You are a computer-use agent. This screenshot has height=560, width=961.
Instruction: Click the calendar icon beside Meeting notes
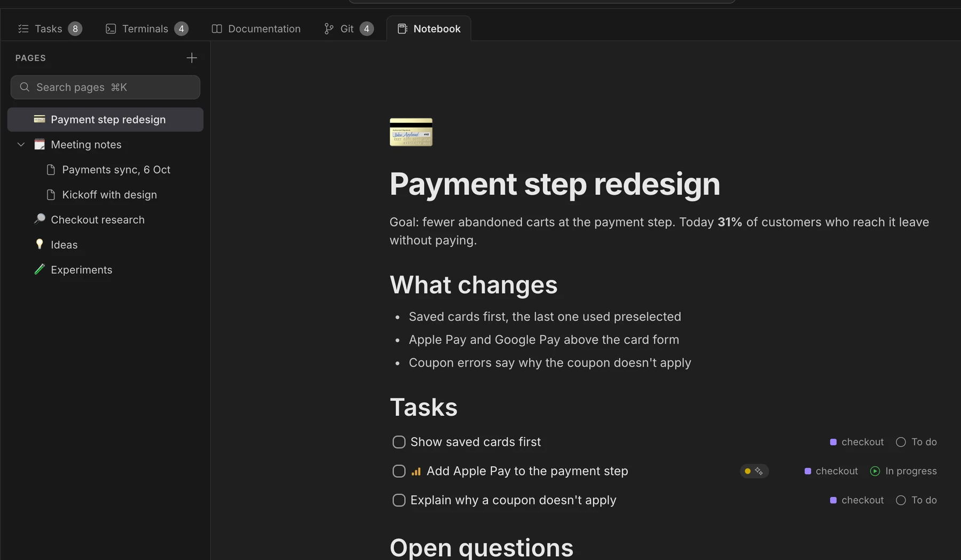40,144
